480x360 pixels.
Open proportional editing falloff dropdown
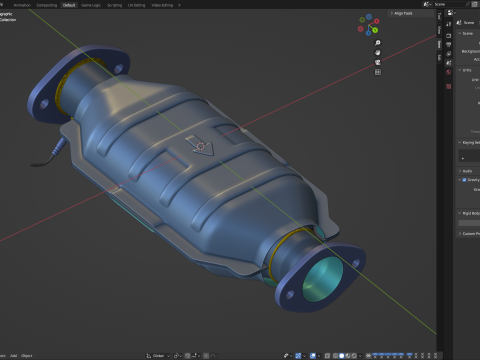[215, 356]
